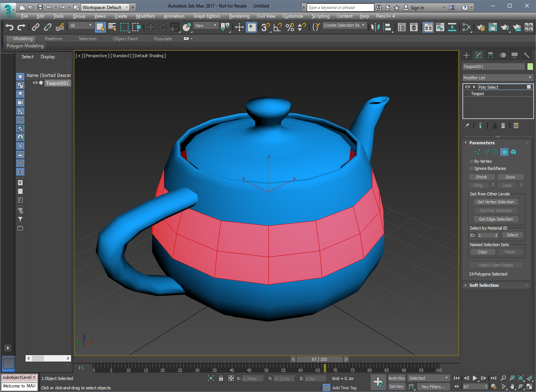Open the Modify panel tab icon
The width and height of the screenshot is (536, 392).
tap(478, 55)
